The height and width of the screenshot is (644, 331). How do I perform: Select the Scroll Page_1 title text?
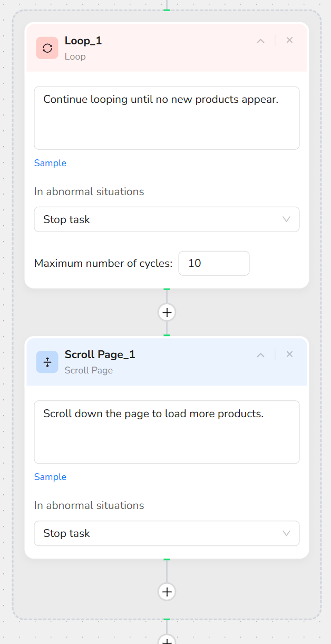coord(100,354)
